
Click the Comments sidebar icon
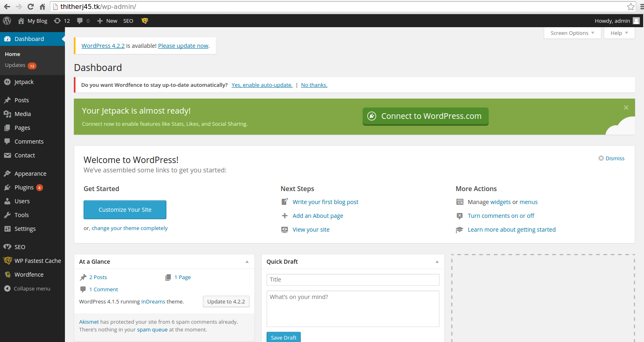point(7,142)
